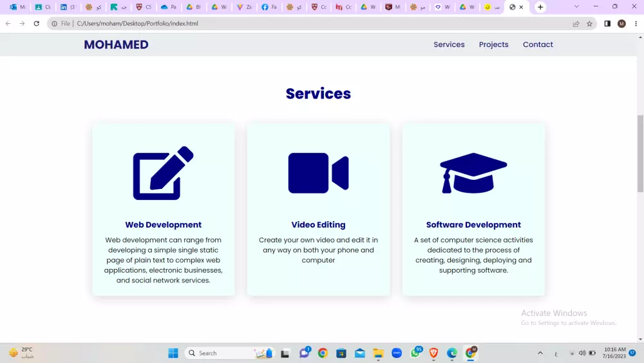Open the Services nav link
Image resolution: width=644 pixels, height=363 pixels.
449,44
